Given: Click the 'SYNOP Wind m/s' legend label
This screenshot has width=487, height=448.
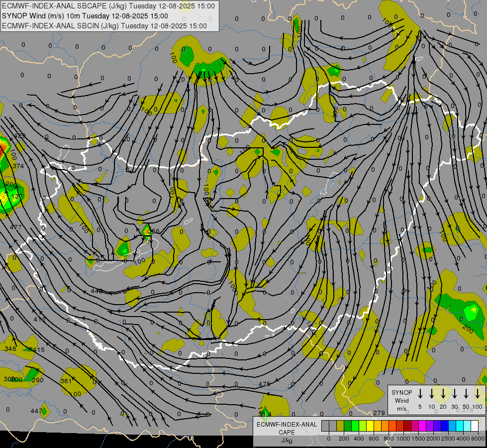Looking at the screenshot, I should tap(401, 400).
